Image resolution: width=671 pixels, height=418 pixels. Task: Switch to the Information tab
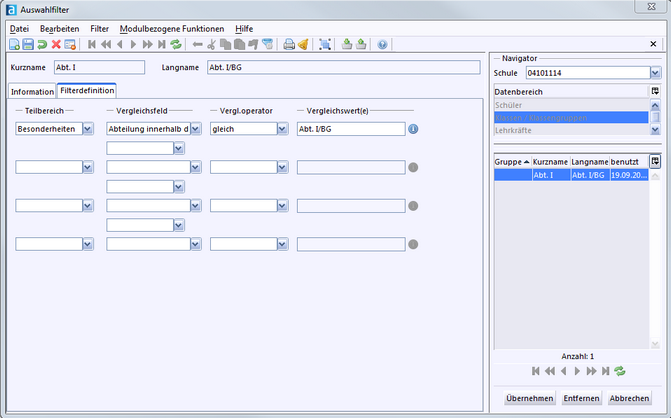pyautogui.click(x=32, y=91)
